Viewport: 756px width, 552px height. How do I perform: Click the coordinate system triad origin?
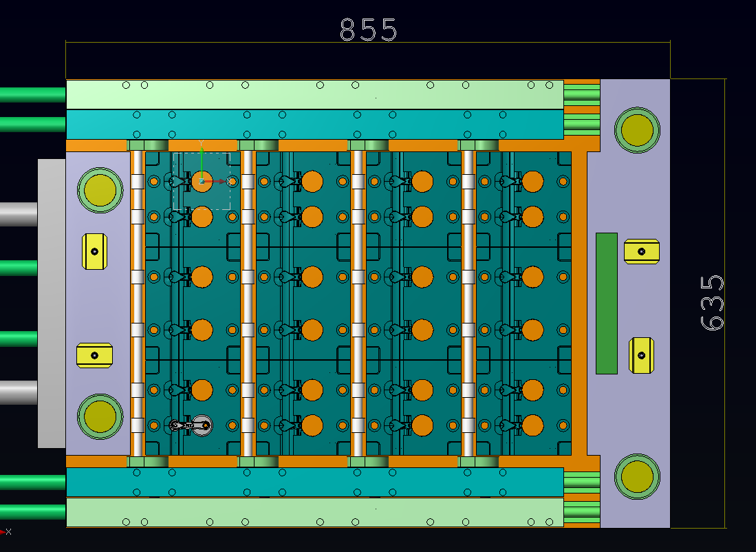click(x=202, y=182)
